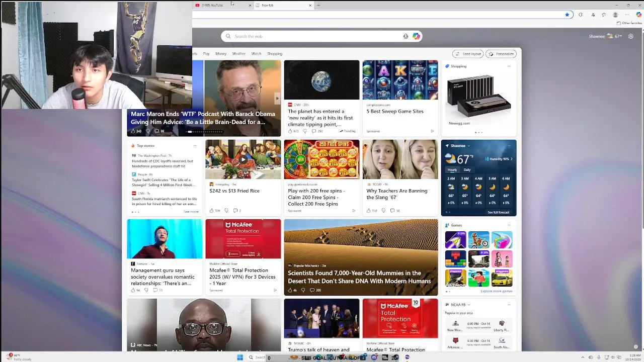Click See more in Top stories
Screen dimensions: 644x362
pos(191,212)
